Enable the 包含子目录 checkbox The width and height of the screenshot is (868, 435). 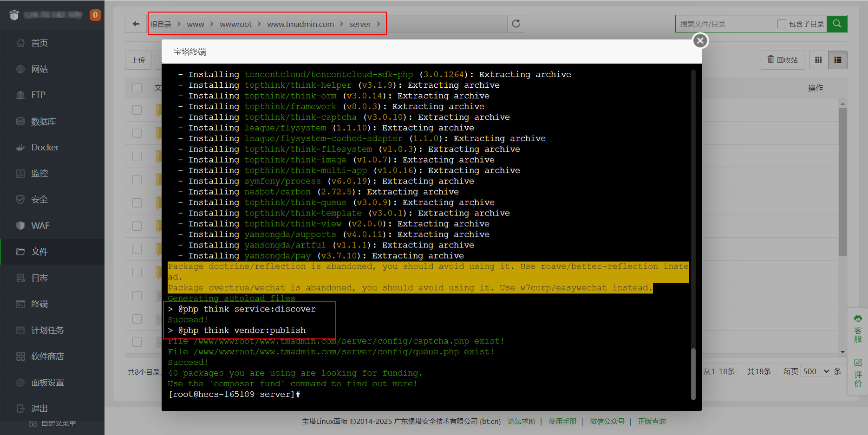782,24
